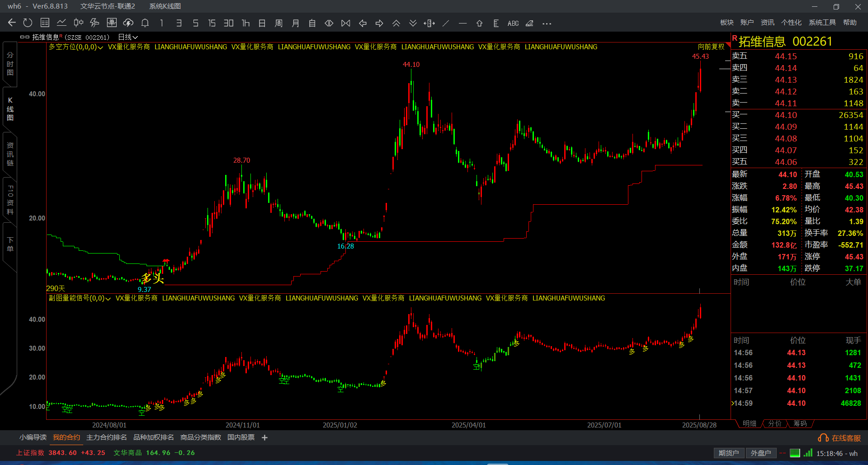Screen dimensions: 868x465
Task: Open 在线客服 online support
Action: coord(840,438)
